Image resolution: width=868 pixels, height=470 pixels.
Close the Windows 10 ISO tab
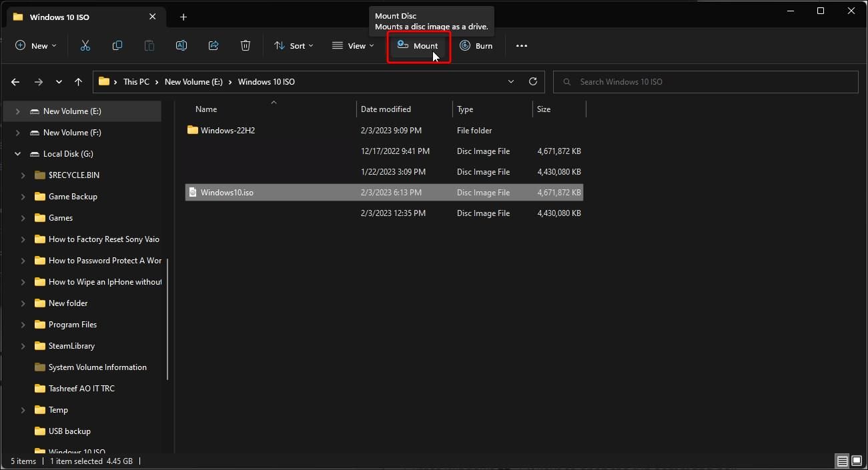click(x=153, y=17)
